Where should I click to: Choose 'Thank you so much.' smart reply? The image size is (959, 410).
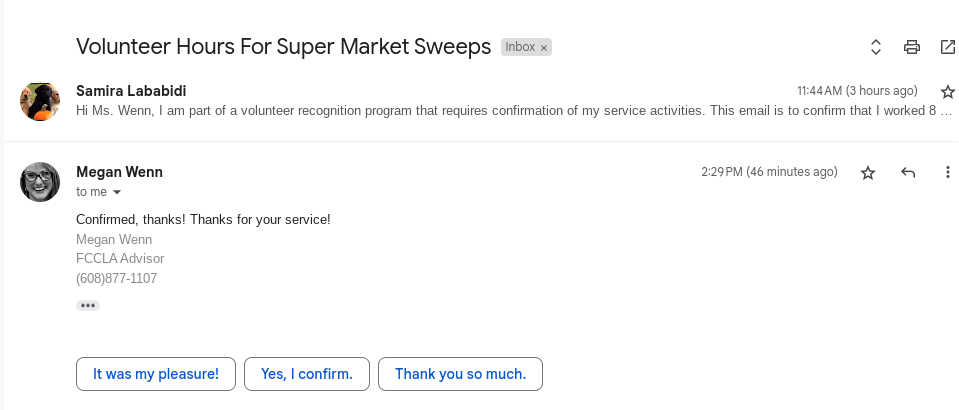click(x=460, y=374)
